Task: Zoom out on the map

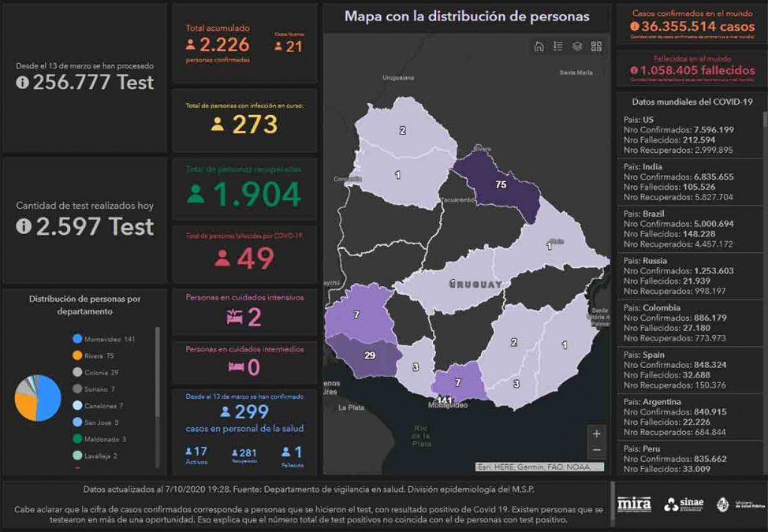Action: coord(596,449)
